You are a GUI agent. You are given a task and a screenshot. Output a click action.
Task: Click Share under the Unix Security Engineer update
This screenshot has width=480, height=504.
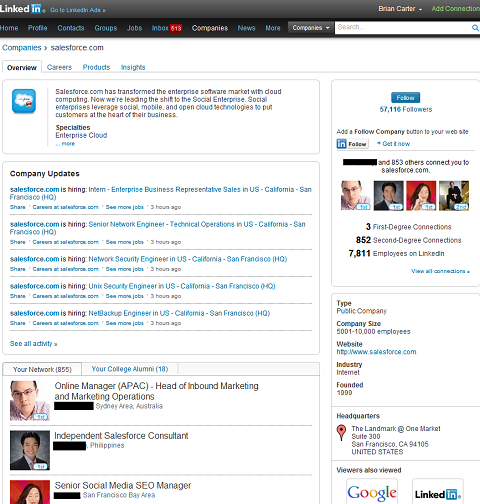pos(18,296)
